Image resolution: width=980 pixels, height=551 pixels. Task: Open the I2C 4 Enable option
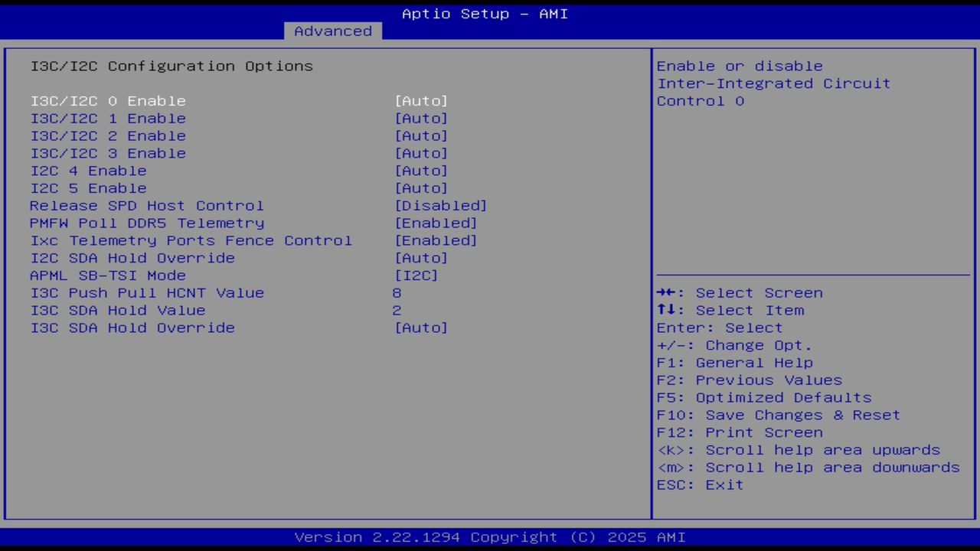point(88,171)
